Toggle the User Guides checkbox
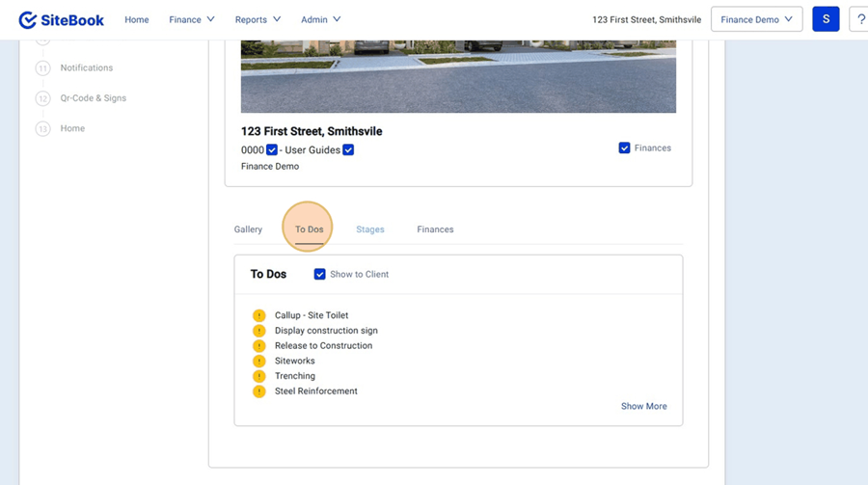This screenshot has width=868, height=485. (x=348, y=149)
